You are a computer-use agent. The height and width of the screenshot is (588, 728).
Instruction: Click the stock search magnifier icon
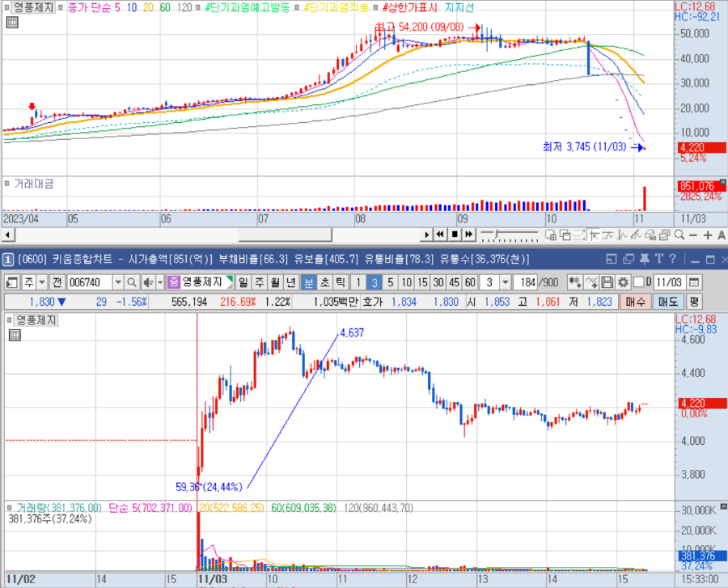click(132, 282)
